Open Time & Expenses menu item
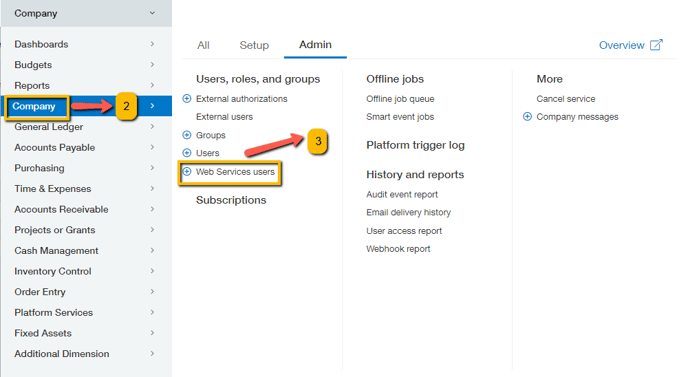This screenshot has width=688, height=377. click(x=53, y=189)
